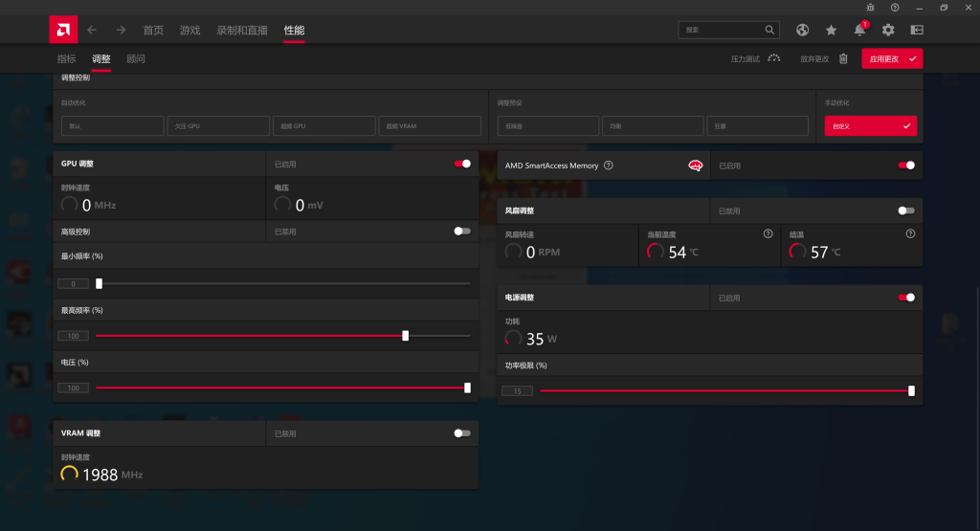Click the 最高频率 slider handle
The image size is (980, 531).
coord(406,336)
